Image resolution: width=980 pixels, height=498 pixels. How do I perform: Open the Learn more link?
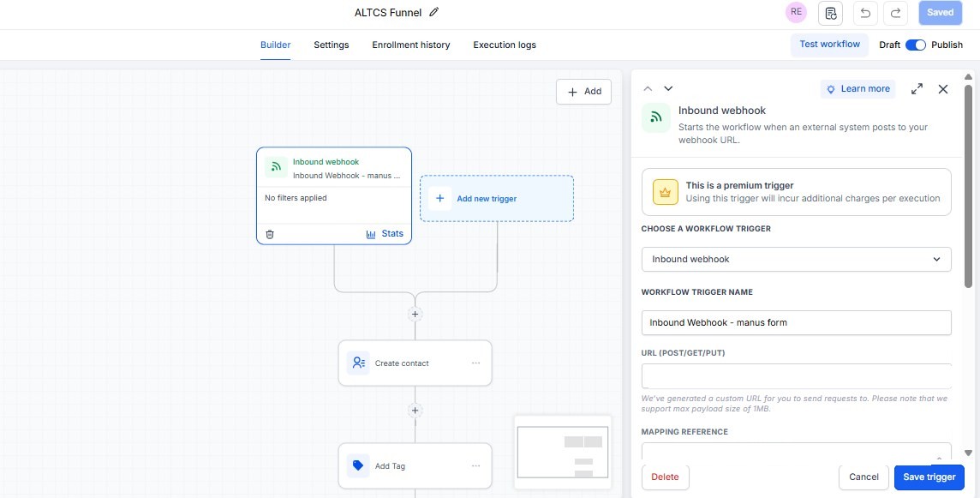(858, 89)
